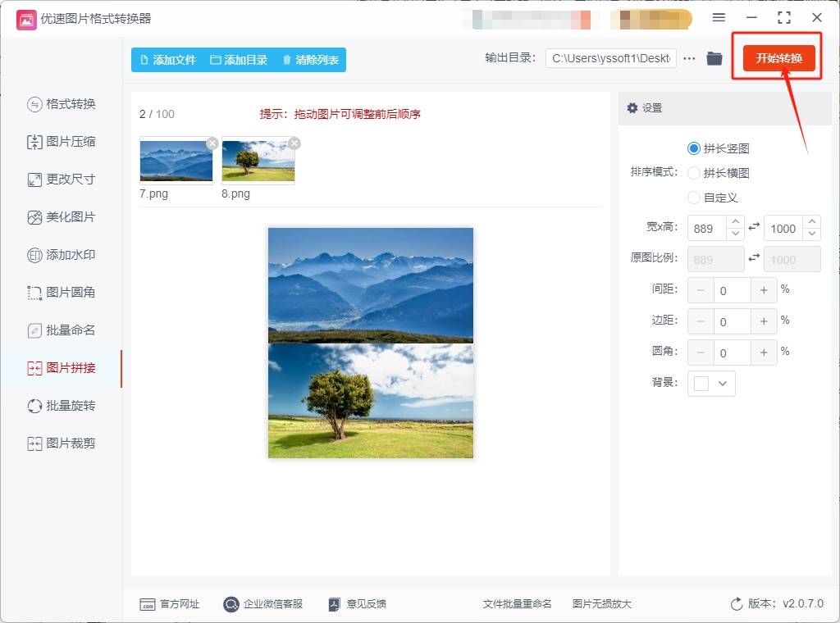Increase 圆角 corner radius with plus
The image size is (840, 623).
(764, 352)
